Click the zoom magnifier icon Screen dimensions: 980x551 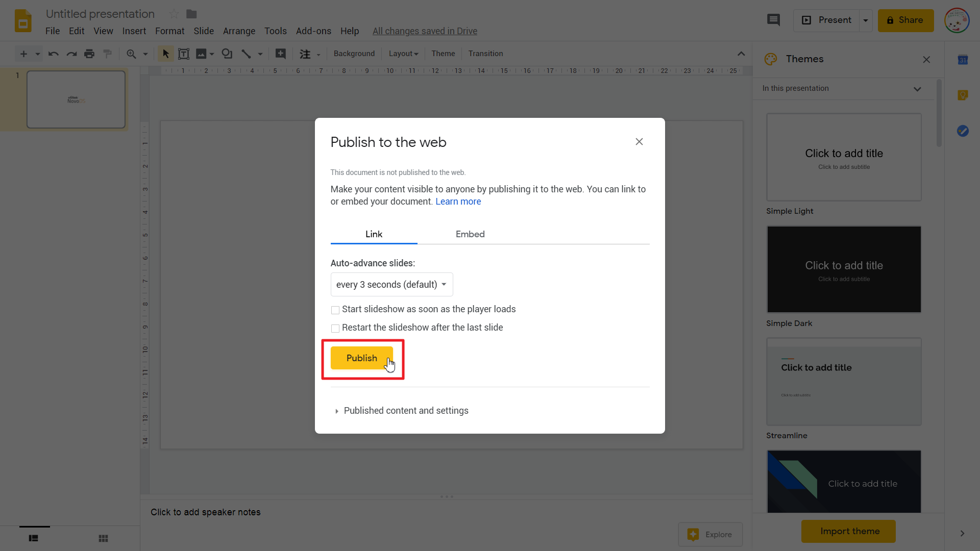click(x=131, y=54)
